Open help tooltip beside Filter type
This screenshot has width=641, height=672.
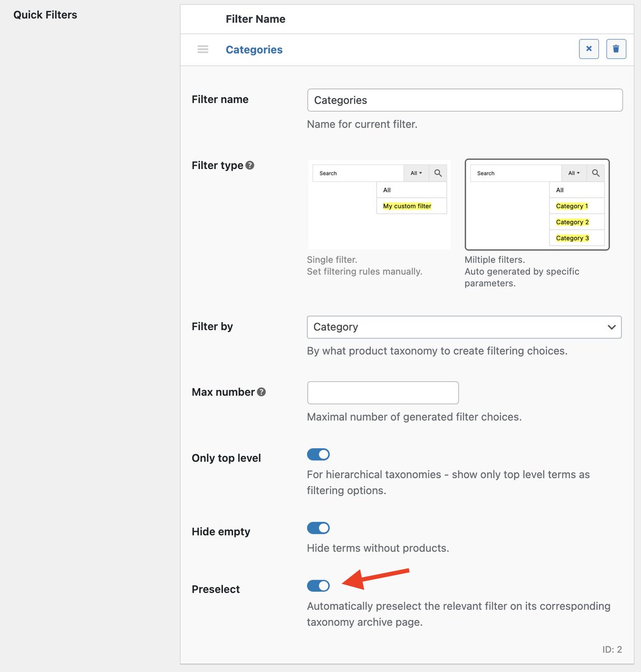click(x=250, y=165)
